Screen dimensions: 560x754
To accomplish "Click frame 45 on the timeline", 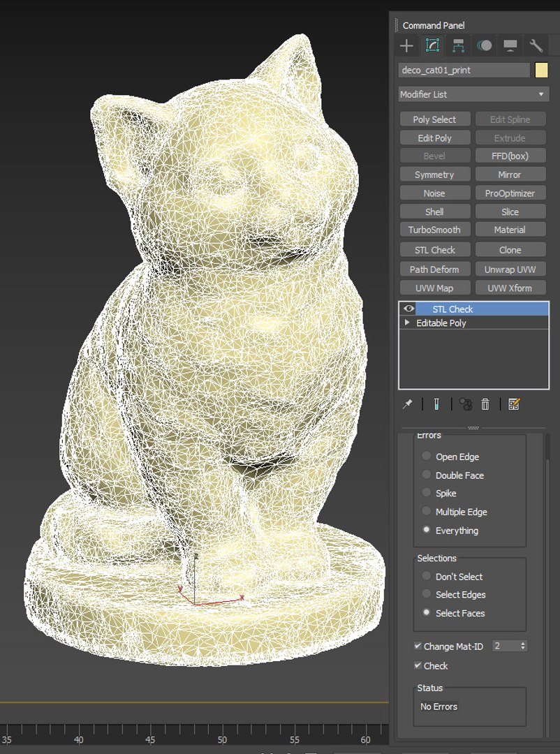I will coord(150,739).
